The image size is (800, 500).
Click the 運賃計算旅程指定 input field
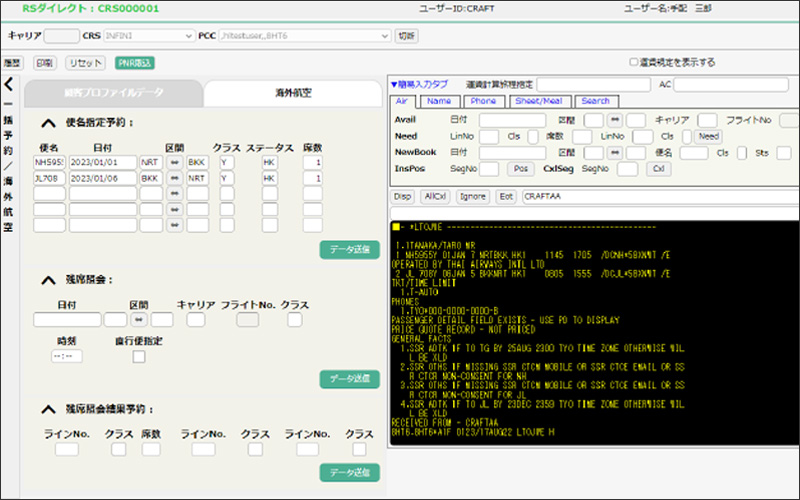coord(593,85)
